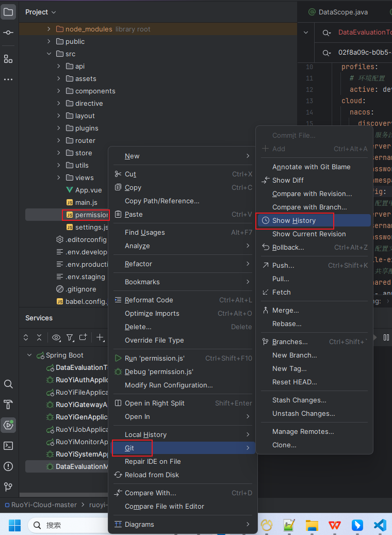392x535 pixels.
Task: Click the filter funnel icon in Services
Action: click(x=70, y=337)
